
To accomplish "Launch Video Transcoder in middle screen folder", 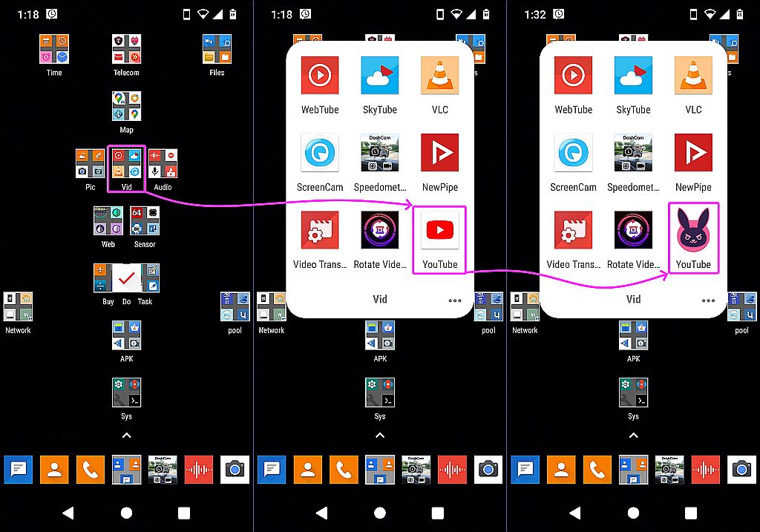I will (320, 230).
